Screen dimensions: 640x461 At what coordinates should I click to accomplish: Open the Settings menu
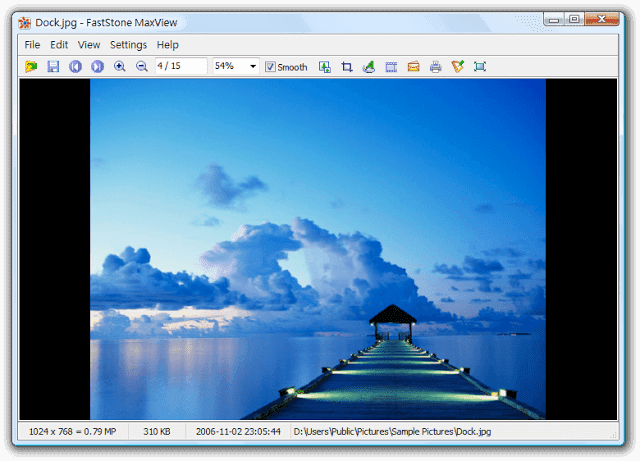pyautogui.click(x=128, y=45)
